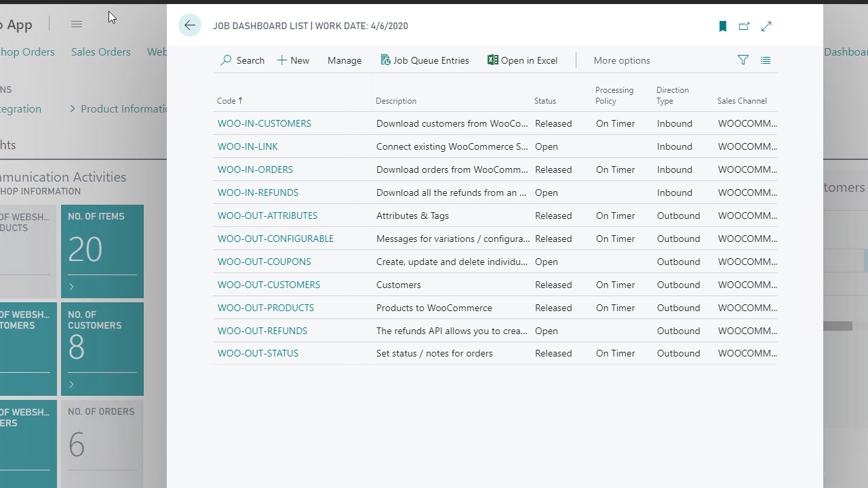Click the bookmark icon

click(723, 26)
